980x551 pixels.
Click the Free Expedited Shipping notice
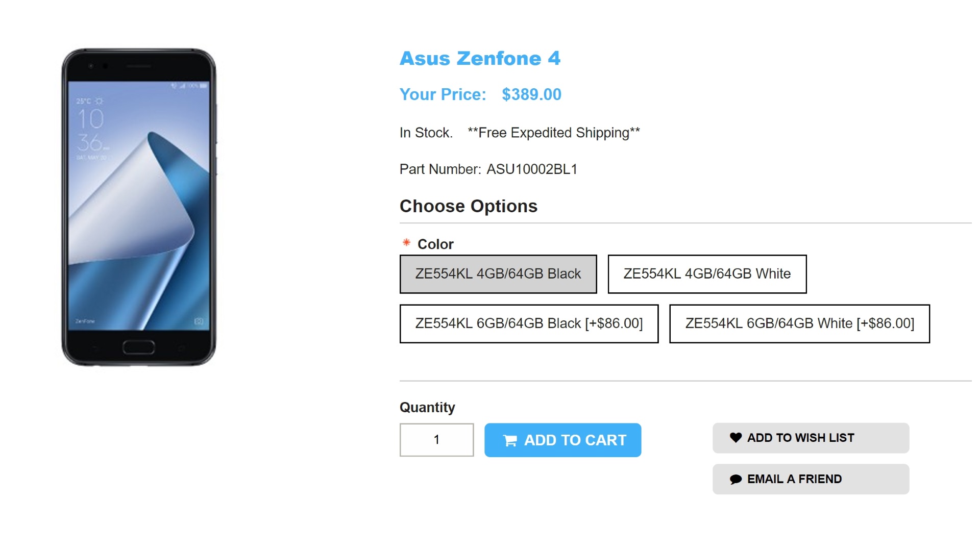click(554, 133)
